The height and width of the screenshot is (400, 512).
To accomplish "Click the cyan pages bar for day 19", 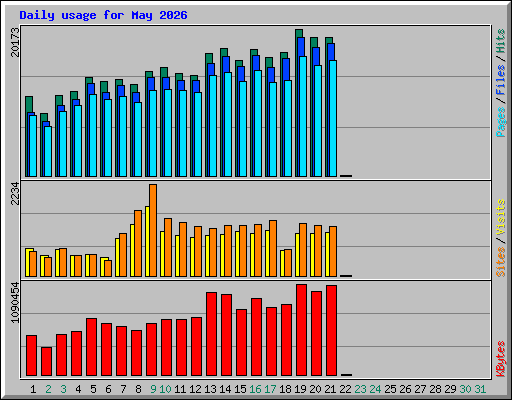I will [303, 116].
